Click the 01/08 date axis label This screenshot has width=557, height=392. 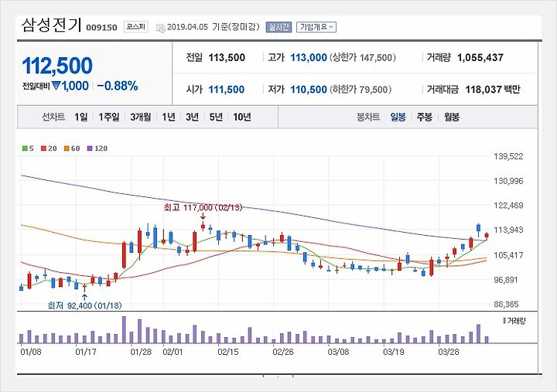tap(30, 352)
